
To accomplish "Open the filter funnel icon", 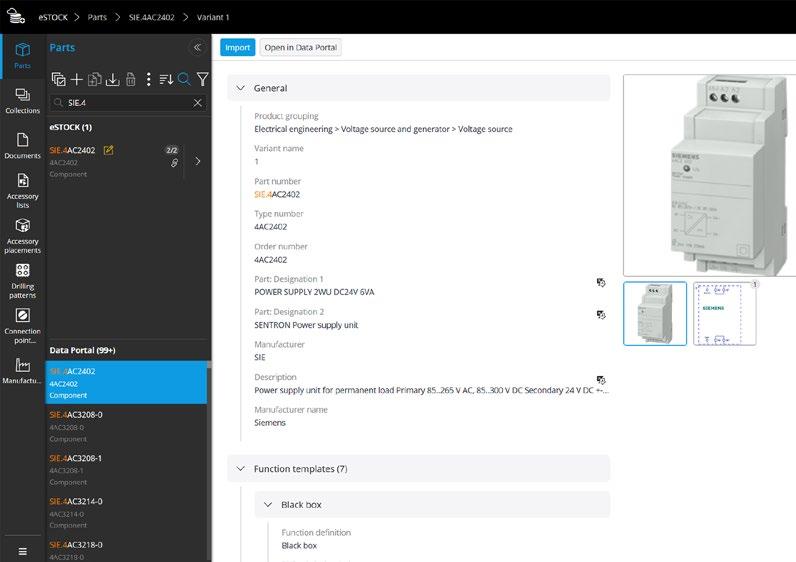I will [203, 79].
